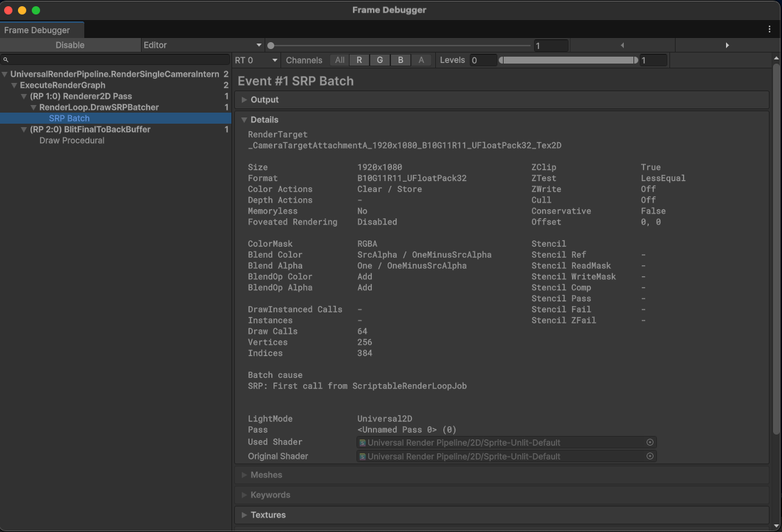Click the shader asset icon beside Used Shader
The height and width of the screenshot is (532, 782).
pos(363,442)
